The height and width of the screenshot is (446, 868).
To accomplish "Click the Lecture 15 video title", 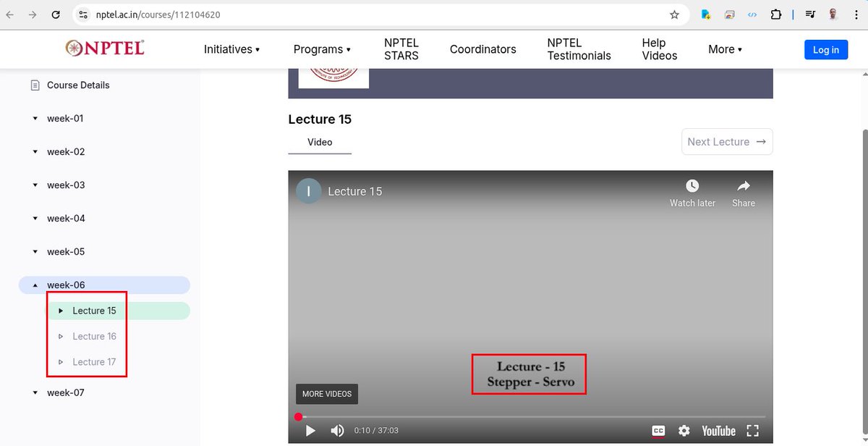I will (355, 191).
